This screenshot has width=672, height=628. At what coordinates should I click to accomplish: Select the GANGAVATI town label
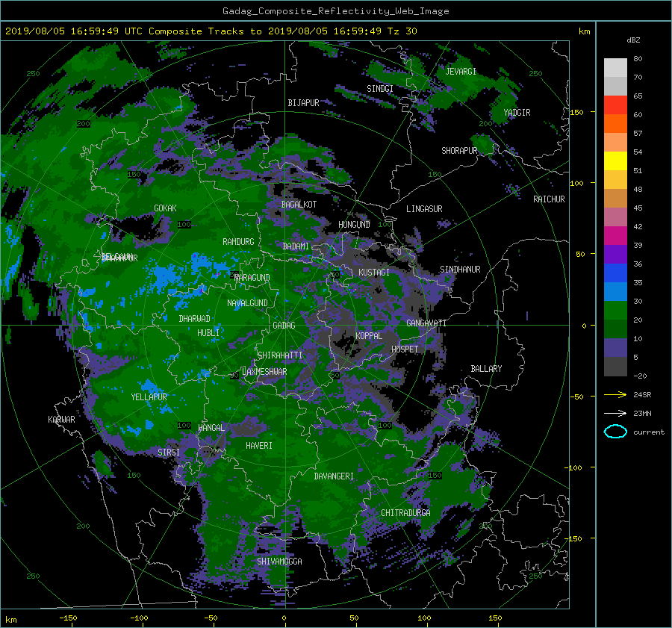(426, 323)
